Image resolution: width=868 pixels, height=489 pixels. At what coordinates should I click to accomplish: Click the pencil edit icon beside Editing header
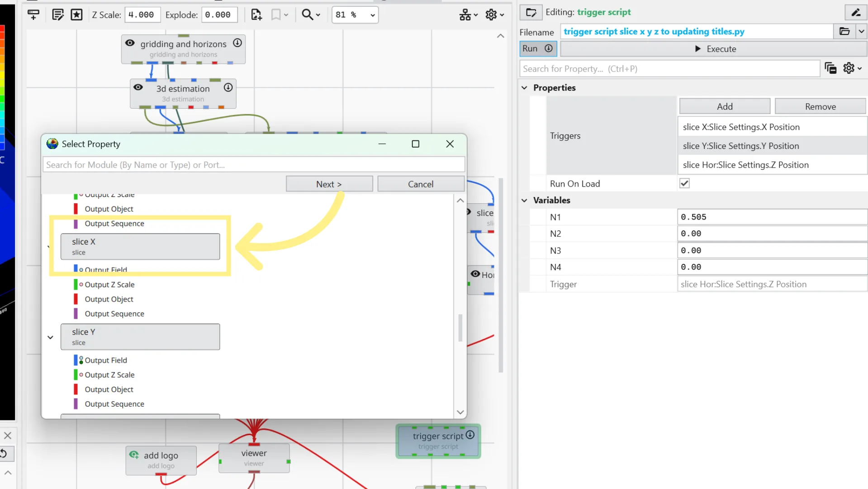[856, 12]
